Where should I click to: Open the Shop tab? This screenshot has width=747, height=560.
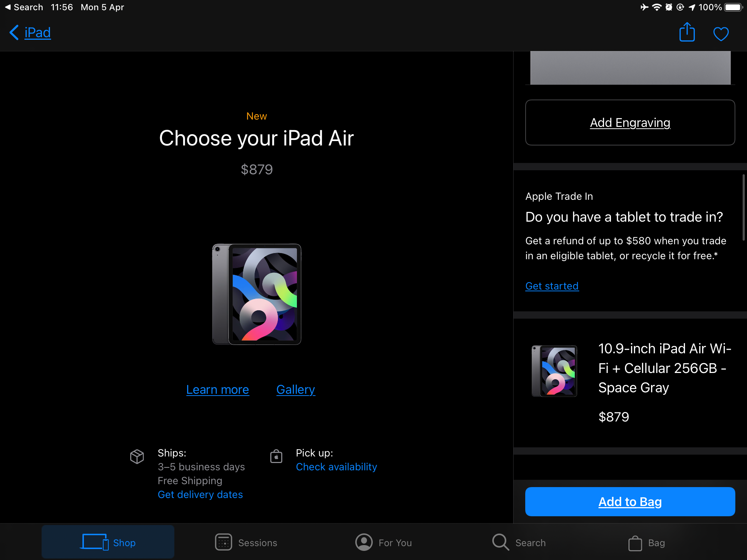coord(108,542)
